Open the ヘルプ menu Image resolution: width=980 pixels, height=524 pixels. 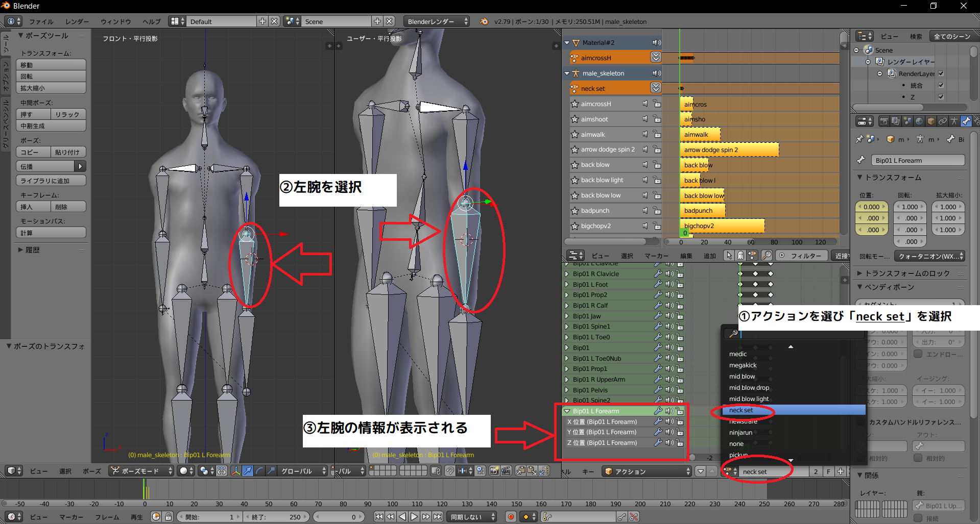(x=152, y=21)
